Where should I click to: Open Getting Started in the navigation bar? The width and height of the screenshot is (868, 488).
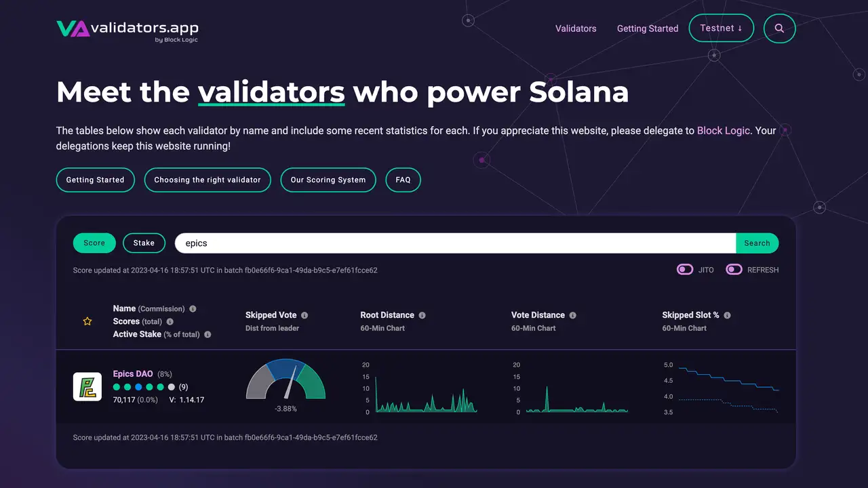pyautogui.click(x=647, y=28)
